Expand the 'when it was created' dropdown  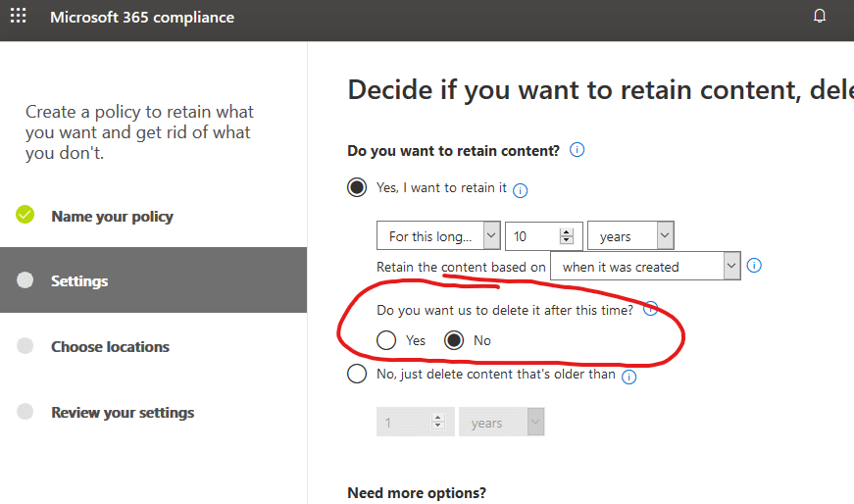[x=645, y=266]
